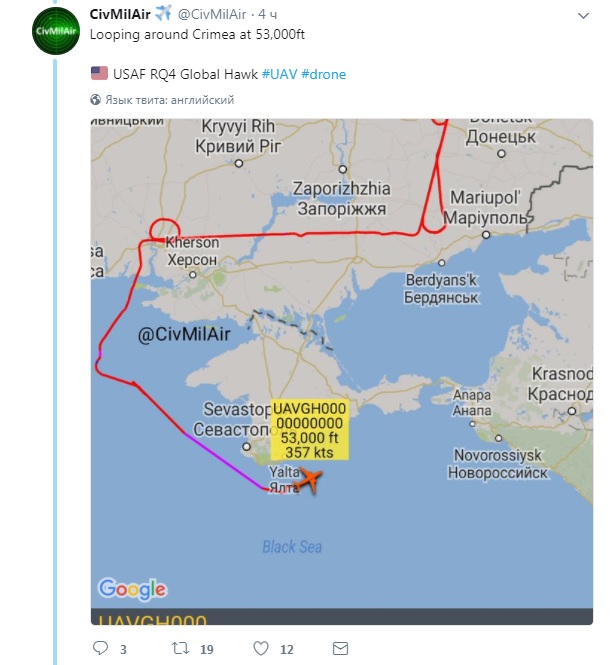Click the yellow UAVGH000 flight info label
Image resolution: width=616 pixels, height=665 pixels.
pyautogui.click(x=309, y=430)
